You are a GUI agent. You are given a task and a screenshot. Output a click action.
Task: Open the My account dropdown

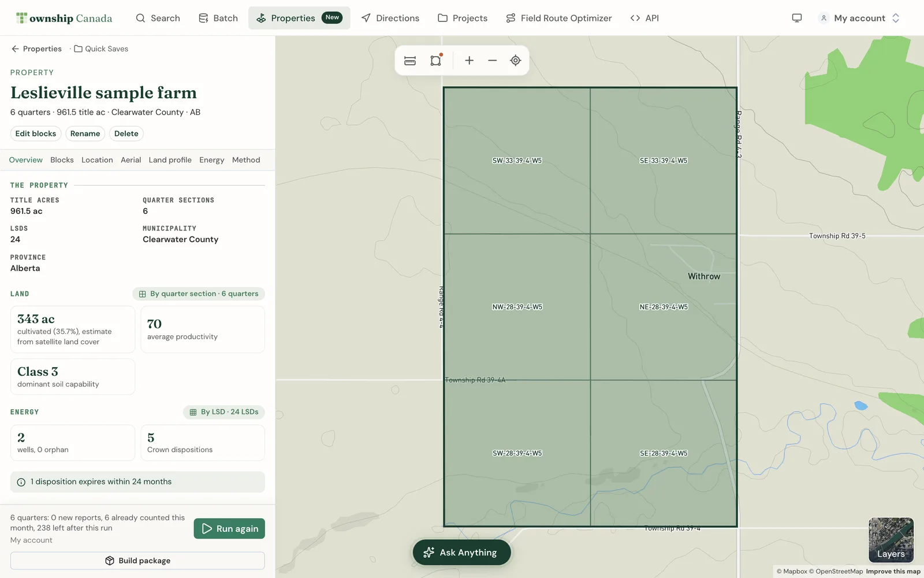point(860,18)
